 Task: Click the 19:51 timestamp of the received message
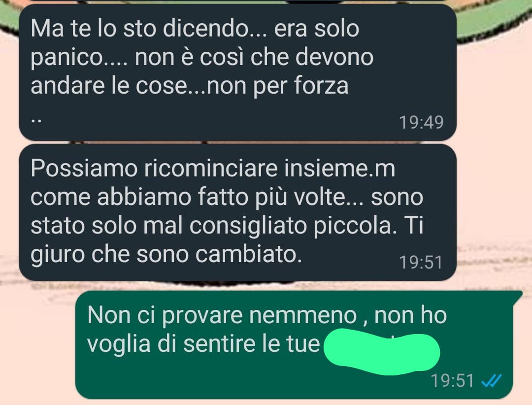421,263
